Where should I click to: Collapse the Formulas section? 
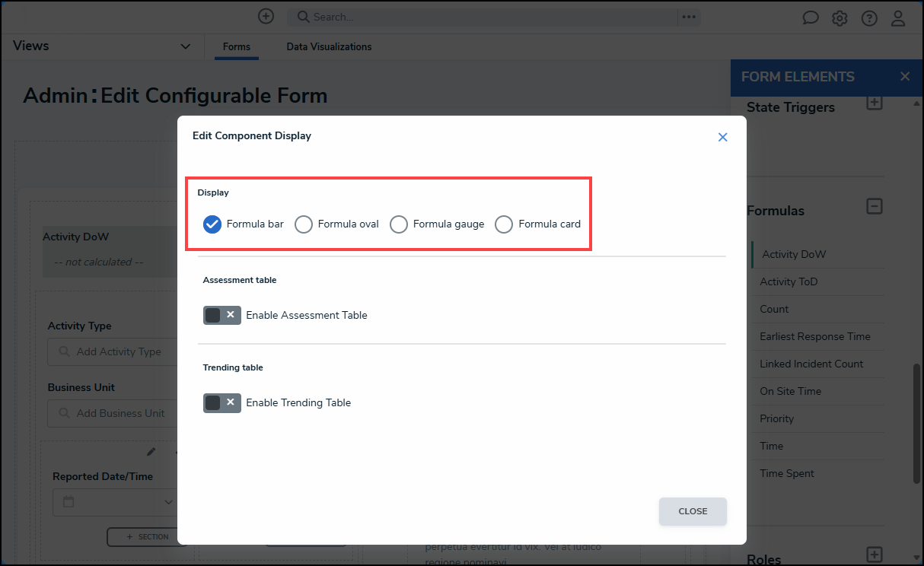875,206
